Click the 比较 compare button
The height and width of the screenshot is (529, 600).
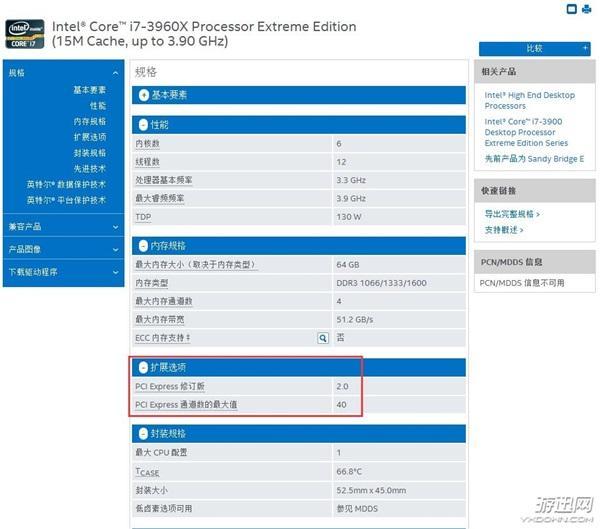(535, 49)
